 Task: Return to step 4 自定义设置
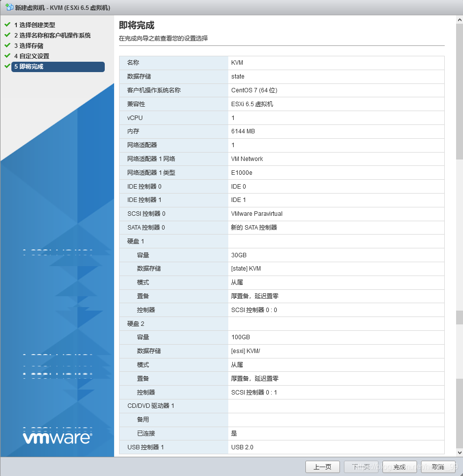32,56
